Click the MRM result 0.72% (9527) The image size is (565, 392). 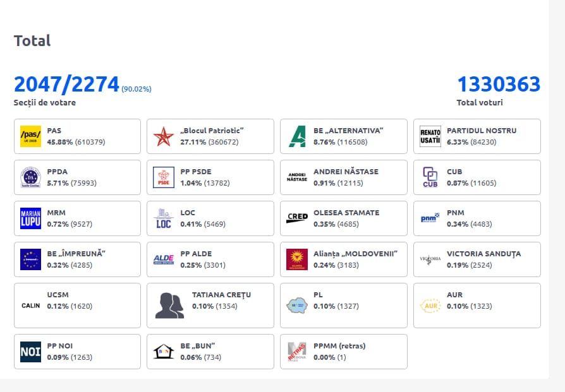click(70, 224)
